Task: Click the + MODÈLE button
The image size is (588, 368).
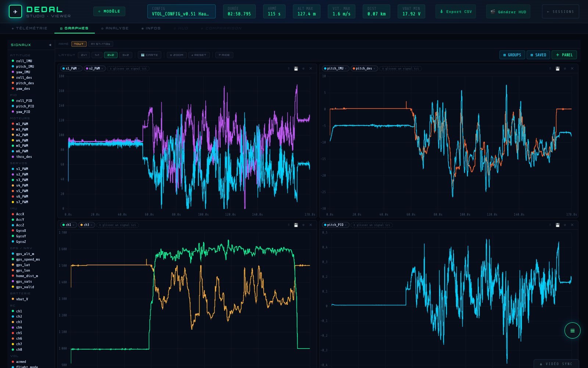Action: [109, 11]
